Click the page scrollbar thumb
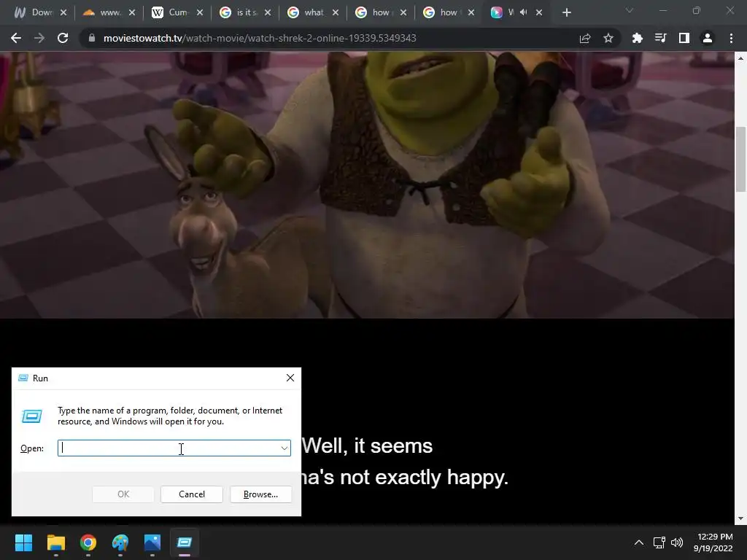 point(740,160)
